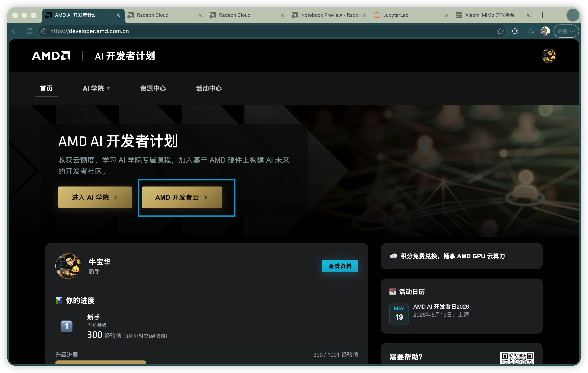Close the JupyterLab tab
This screenshot has height=373, width=588.
point(446,15)
